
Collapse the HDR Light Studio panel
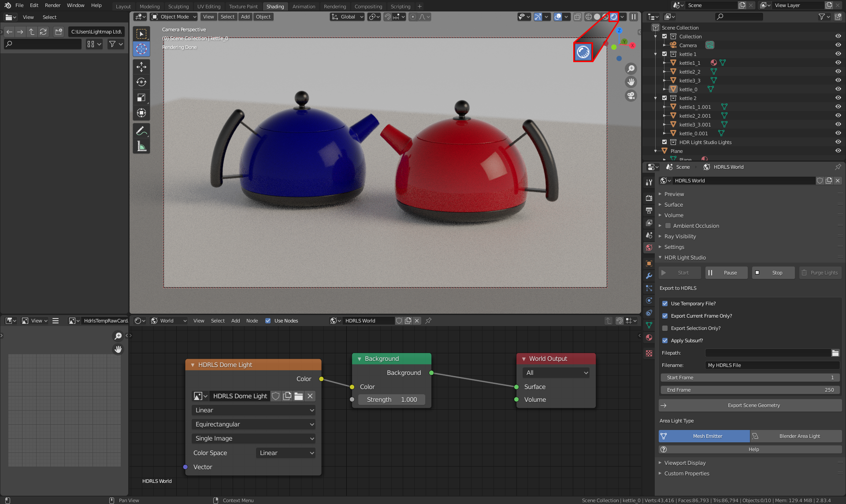(x=685, y=258)
